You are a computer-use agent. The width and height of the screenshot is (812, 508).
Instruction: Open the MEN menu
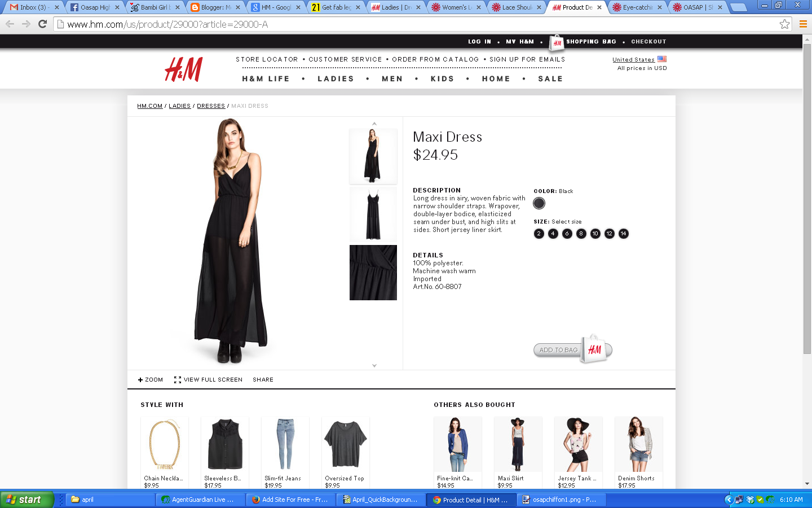[392, 79]
